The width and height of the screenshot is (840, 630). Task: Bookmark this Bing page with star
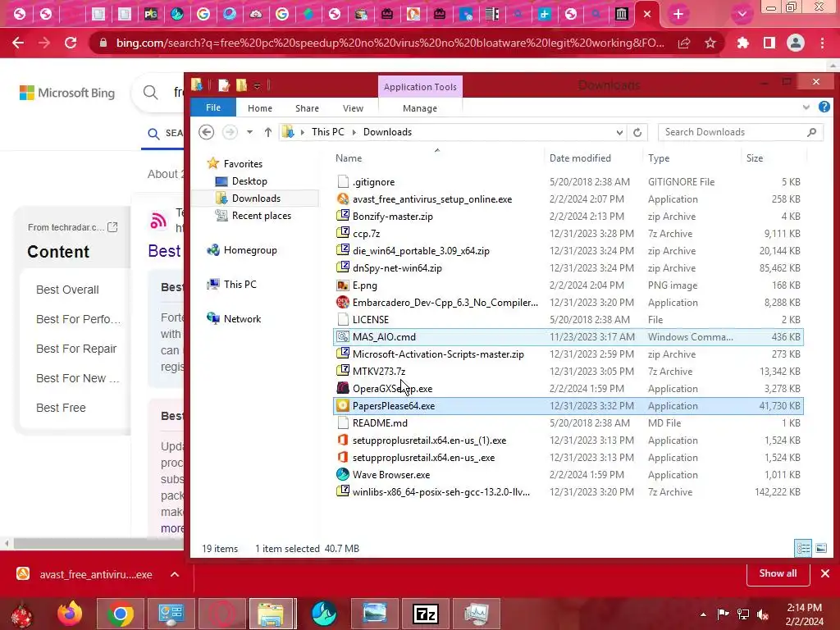[x=710, y=43]
